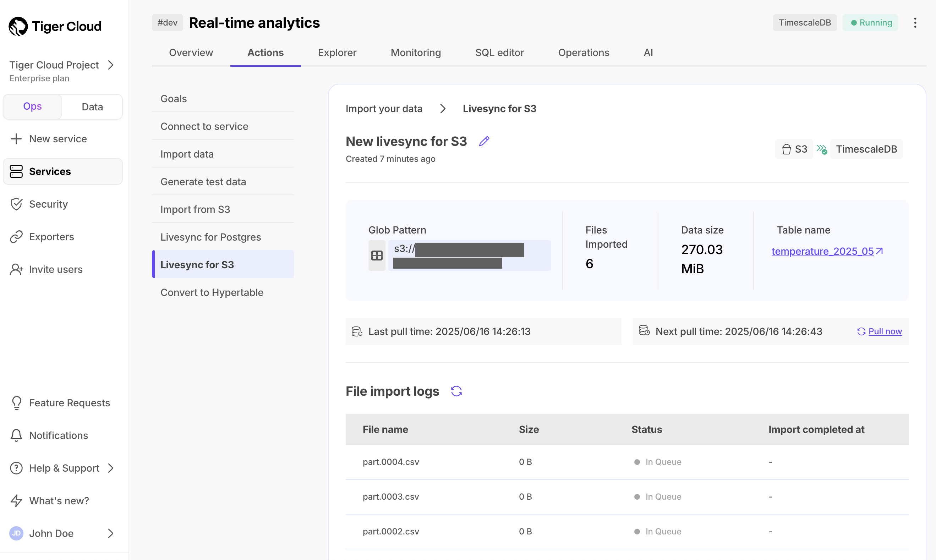Click the pencil icon to rename livesync
The image size is (936, 560).
point(484,141)
